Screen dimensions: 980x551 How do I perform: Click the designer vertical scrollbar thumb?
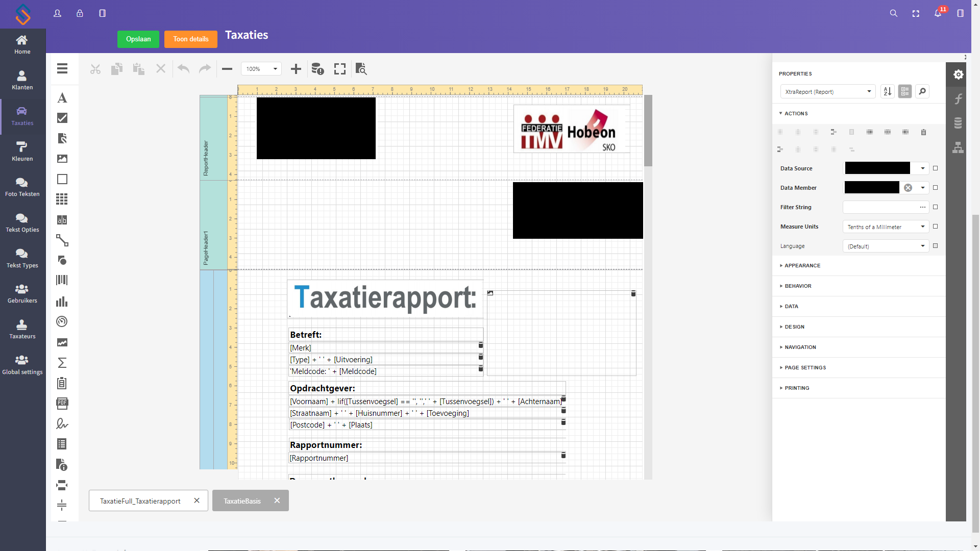click(648, 131)
